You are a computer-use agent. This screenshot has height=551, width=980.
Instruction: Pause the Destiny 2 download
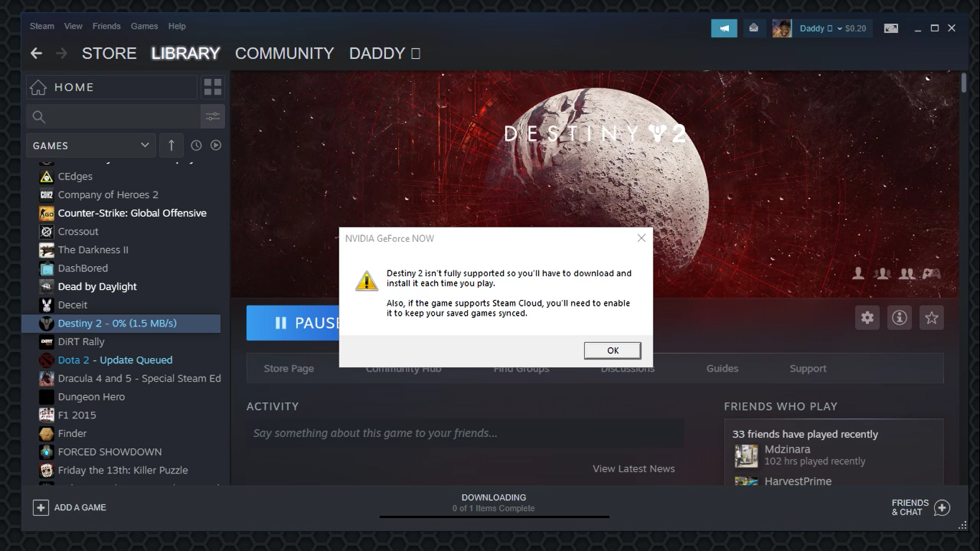coord(293,323)
